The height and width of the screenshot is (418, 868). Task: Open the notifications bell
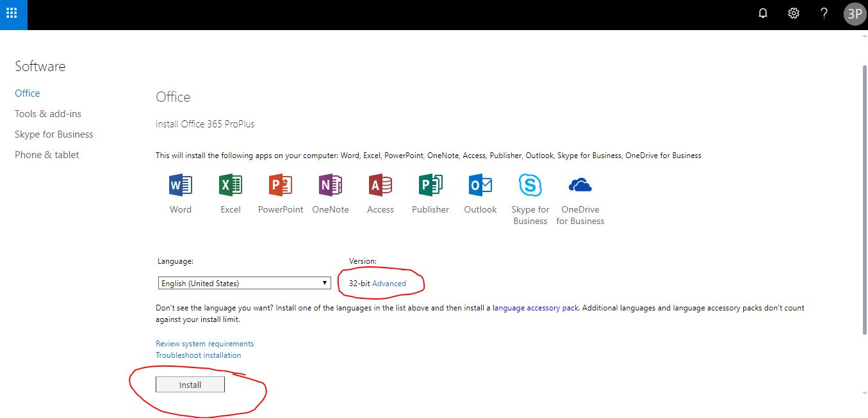(x=763, y=13)
